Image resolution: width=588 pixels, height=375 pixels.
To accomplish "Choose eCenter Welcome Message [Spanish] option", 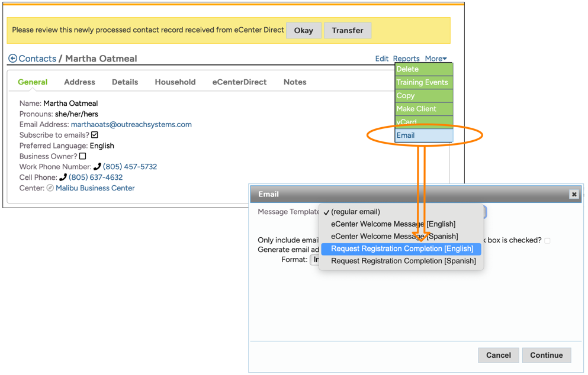I will pos(394,236).
